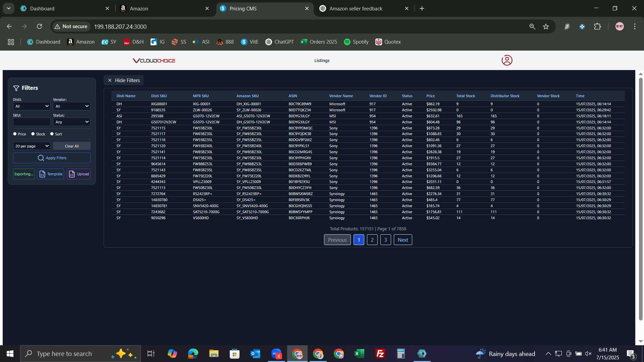Expand the Disti dropdown

(x=32, y=106)
